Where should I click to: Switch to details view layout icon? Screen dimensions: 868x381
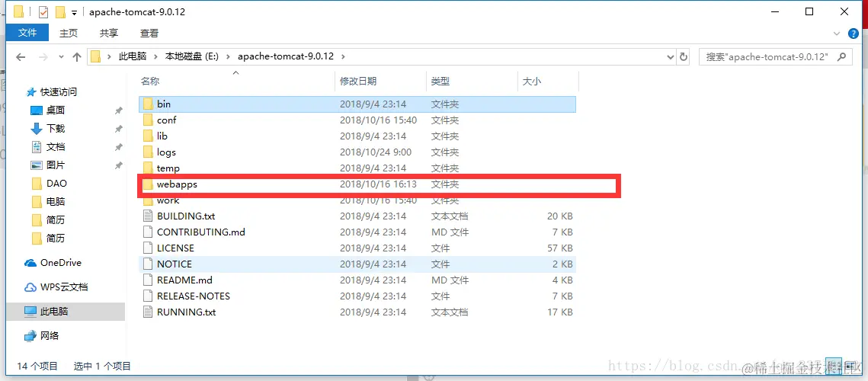(x=833, y=366)
